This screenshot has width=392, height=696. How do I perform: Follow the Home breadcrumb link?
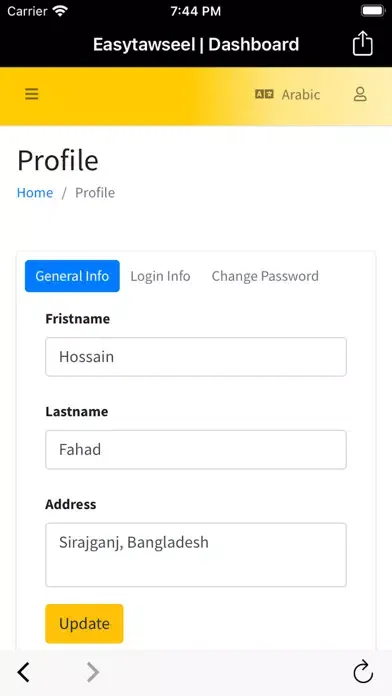(x=35, y=193)
